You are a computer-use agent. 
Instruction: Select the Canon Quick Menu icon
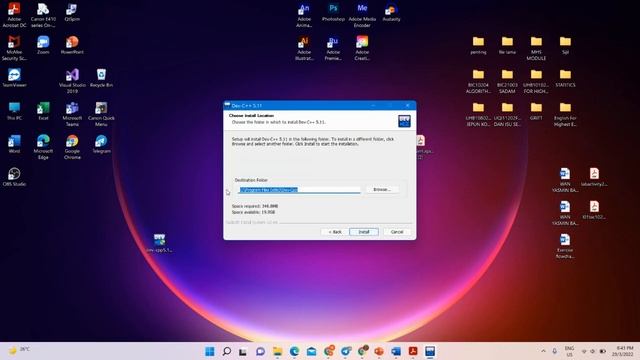click(101, 113)
